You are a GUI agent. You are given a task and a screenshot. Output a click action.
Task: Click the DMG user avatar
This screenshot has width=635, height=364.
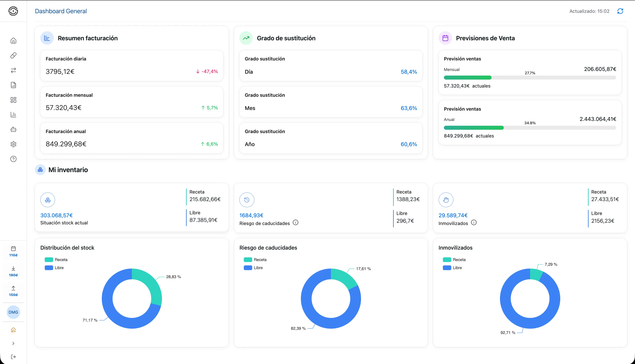(13, 312)
